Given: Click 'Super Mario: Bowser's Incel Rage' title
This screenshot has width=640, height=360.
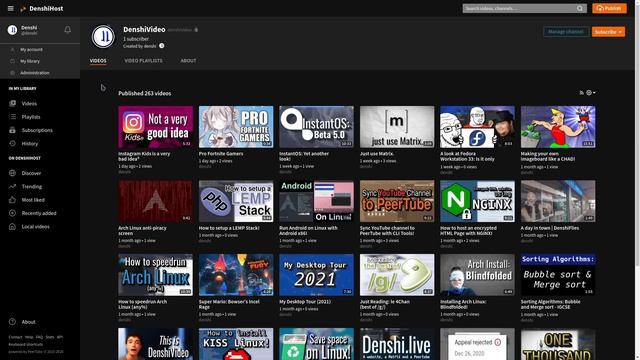Looking at the screenshot, I should coord(229,304).
